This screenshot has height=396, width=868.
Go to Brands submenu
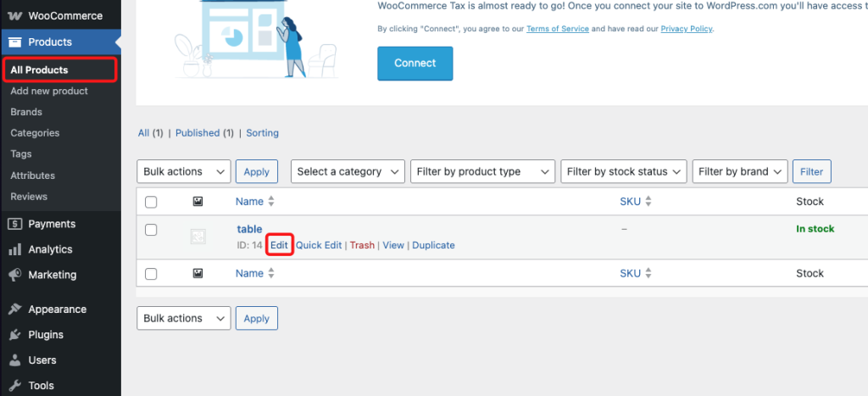[x=26, y=112]
